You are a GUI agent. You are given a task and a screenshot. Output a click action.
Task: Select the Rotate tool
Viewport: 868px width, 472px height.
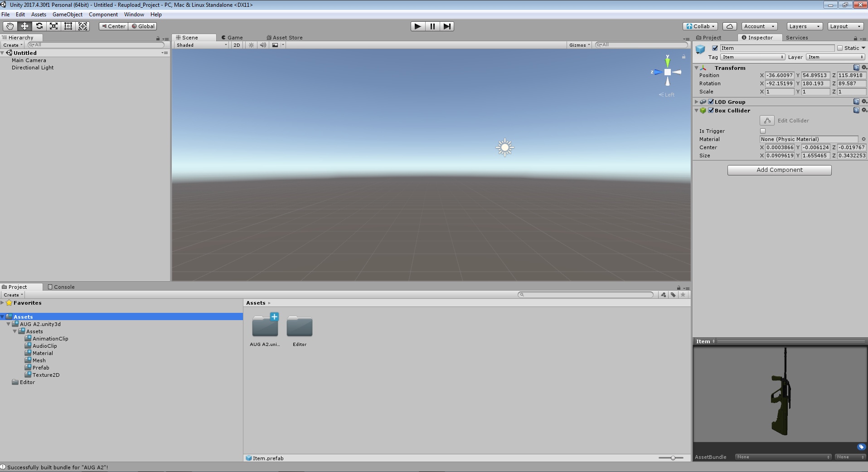pos(39,26)
